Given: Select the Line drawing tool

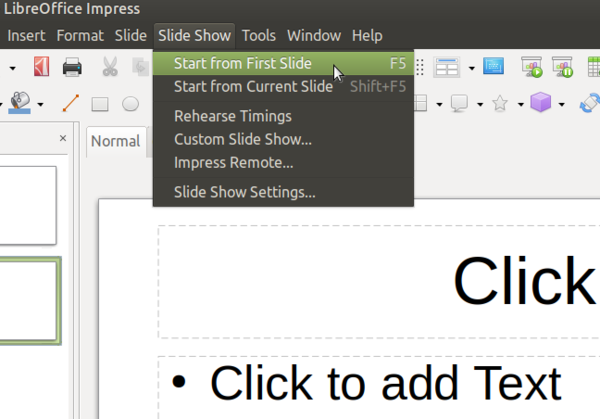Looking at the screenshot, I should coord(71,103).
